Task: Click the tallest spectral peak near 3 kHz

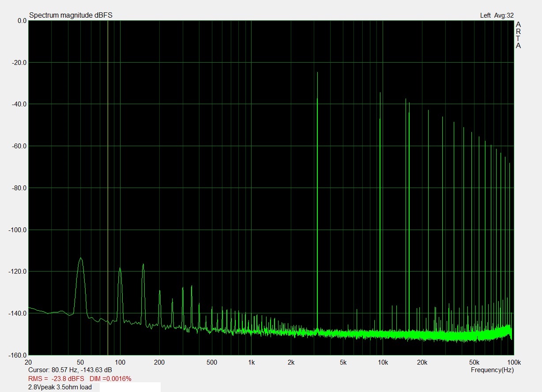Action: pyautogui.click(x=317, y=201)
